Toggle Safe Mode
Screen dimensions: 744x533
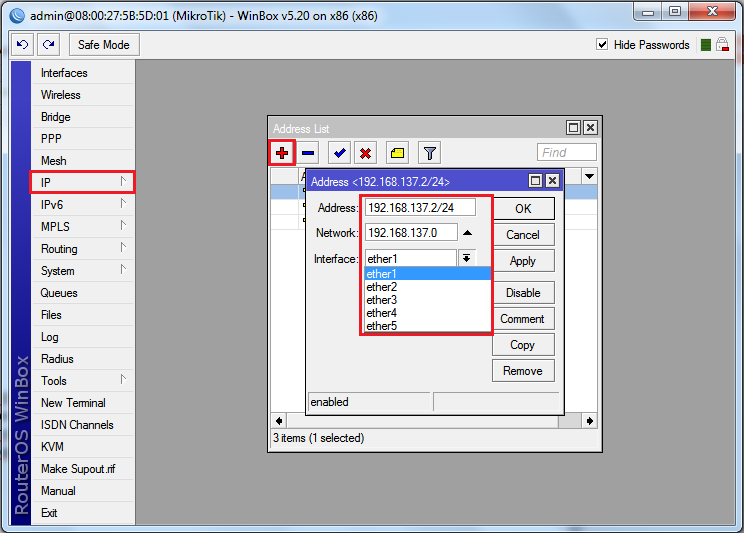click(x=104, y=45)
